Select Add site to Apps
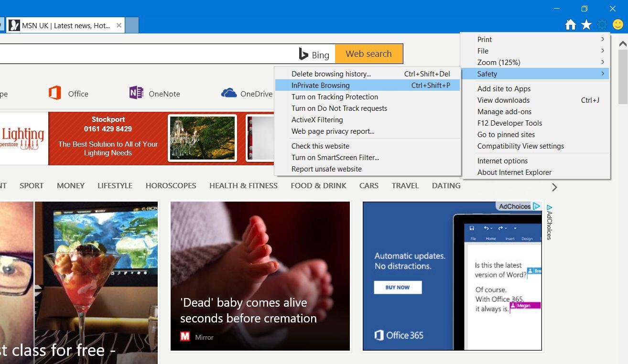 [x=535, y=88]
